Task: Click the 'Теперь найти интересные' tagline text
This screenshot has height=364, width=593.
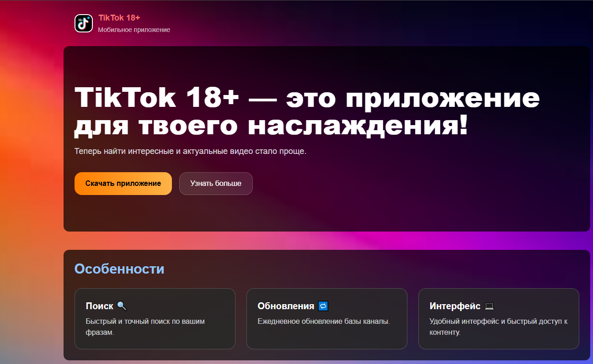Action: click(190, 151)
